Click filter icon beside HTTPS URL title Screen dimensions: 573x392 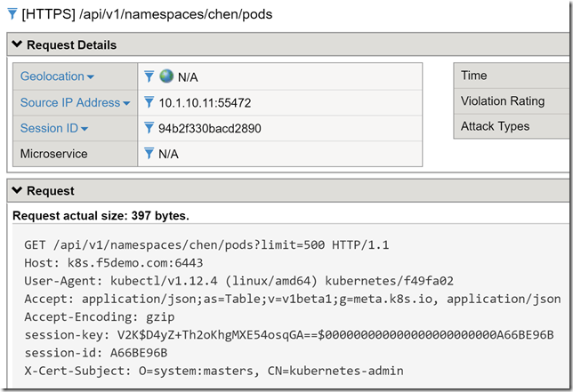(11, 14)
